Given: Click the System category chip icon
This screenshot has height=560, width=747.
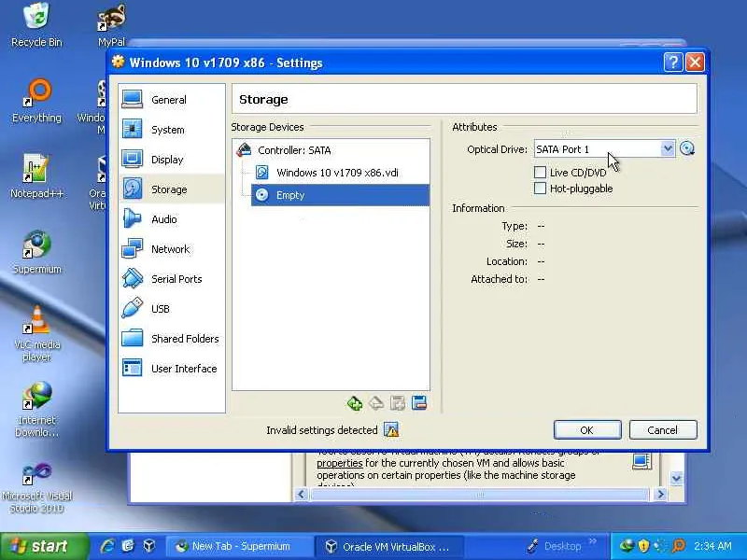Looking at the screenshot, I should (x=132, y=129).
